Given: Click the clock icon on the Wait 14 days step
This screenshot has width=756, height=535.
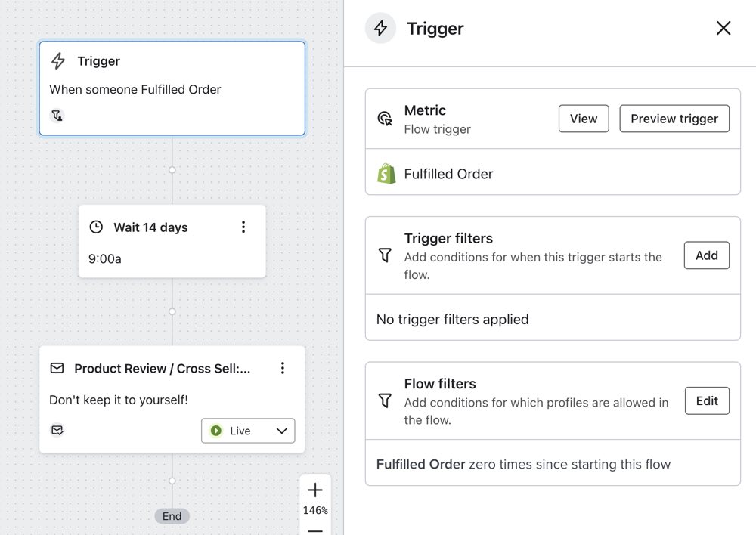Looking at the screenshot, I should click(x=96, y=227).
